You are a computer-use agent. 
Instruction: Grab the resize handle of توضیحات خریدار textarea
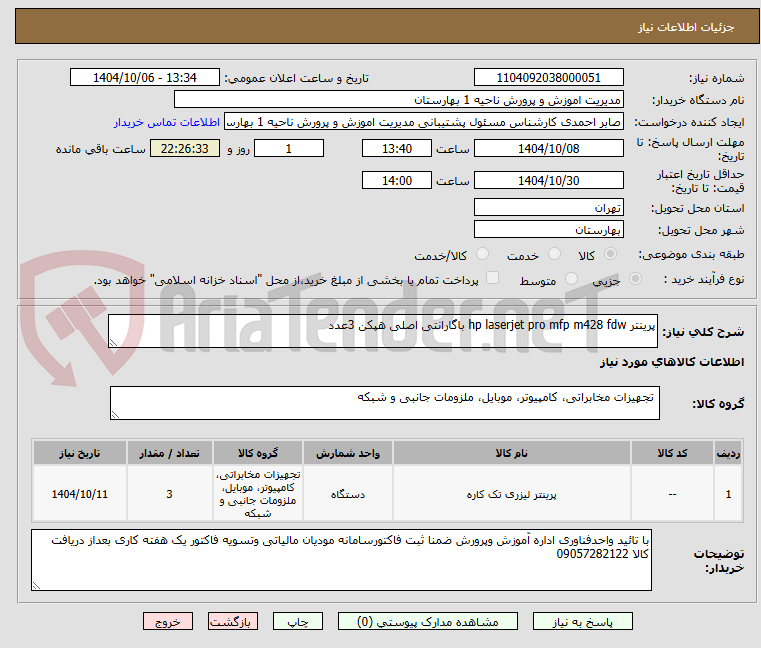36,585
